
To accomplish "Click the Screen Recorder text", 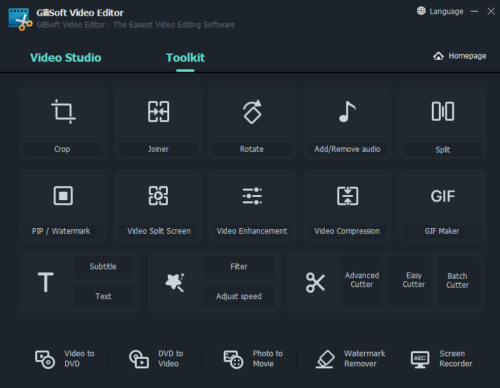I will pyautogui.click(x=456, y=359).
